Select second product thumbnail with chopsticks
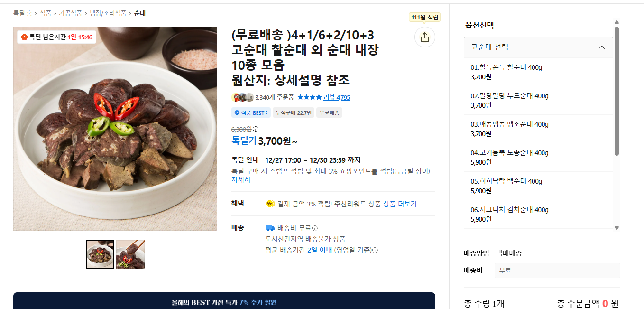This screenshot has height=309, width=644. pos(130,254)
